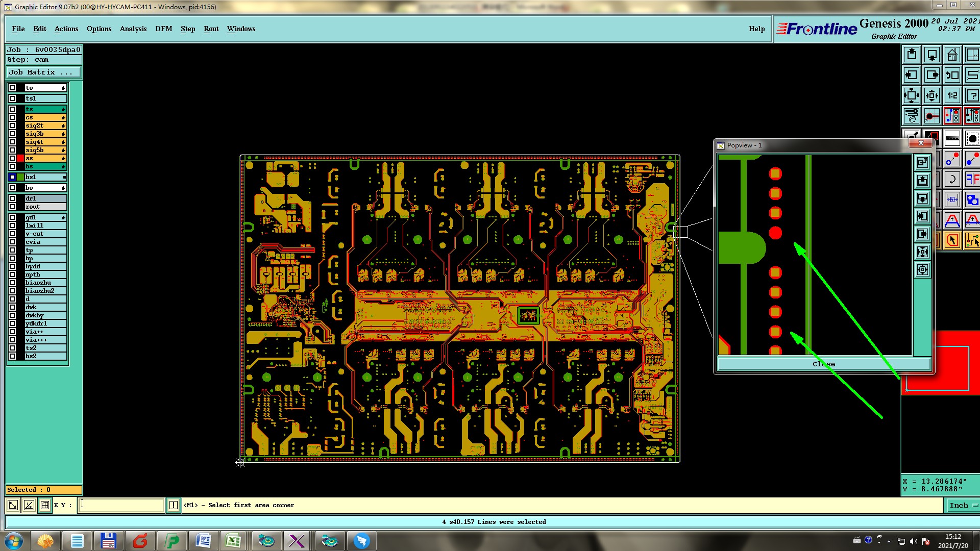Open the wrench and palette settings icon
Screen dimensions: 980x551
[912, 116]
